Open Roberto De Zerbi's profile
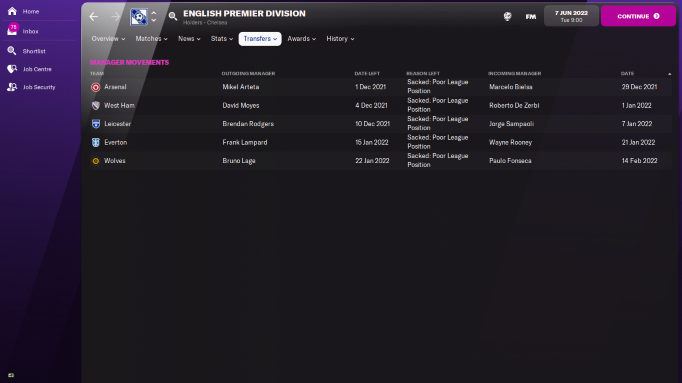682x383 pixels. (514, 105)
